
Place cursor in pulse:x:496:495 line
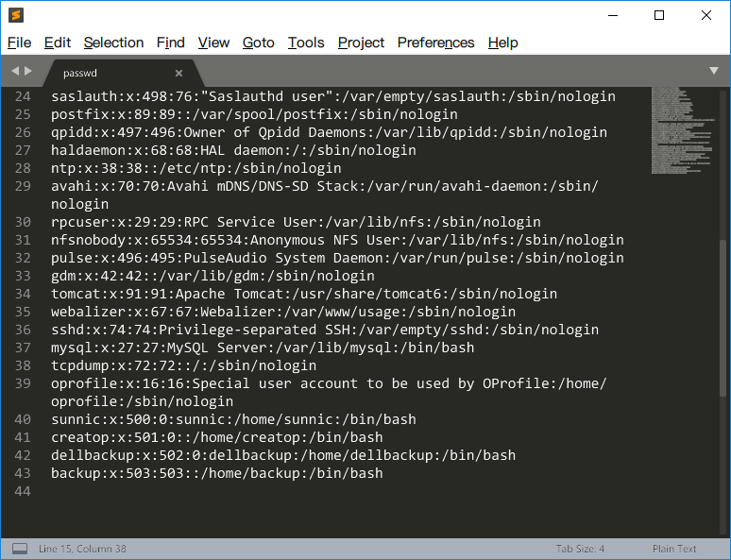pos(337,258)
